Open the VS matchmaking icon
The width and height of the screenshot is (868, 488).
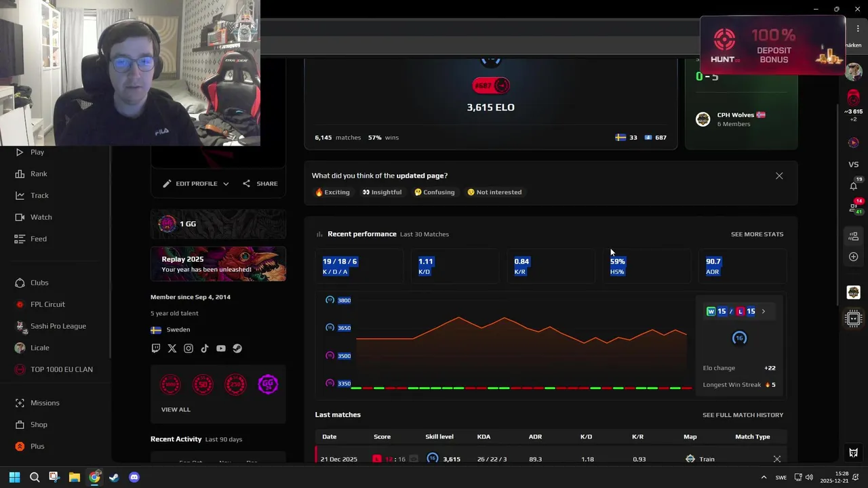click(x=854, y=165)
